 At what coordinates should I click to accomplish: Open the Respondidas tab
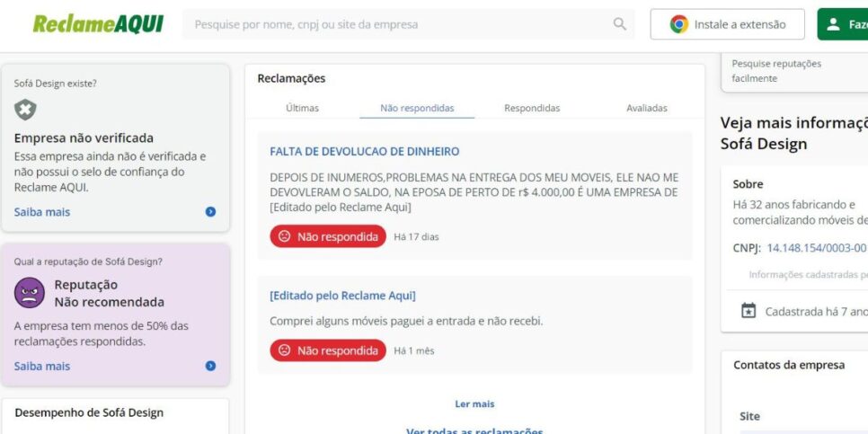point(532,108)
